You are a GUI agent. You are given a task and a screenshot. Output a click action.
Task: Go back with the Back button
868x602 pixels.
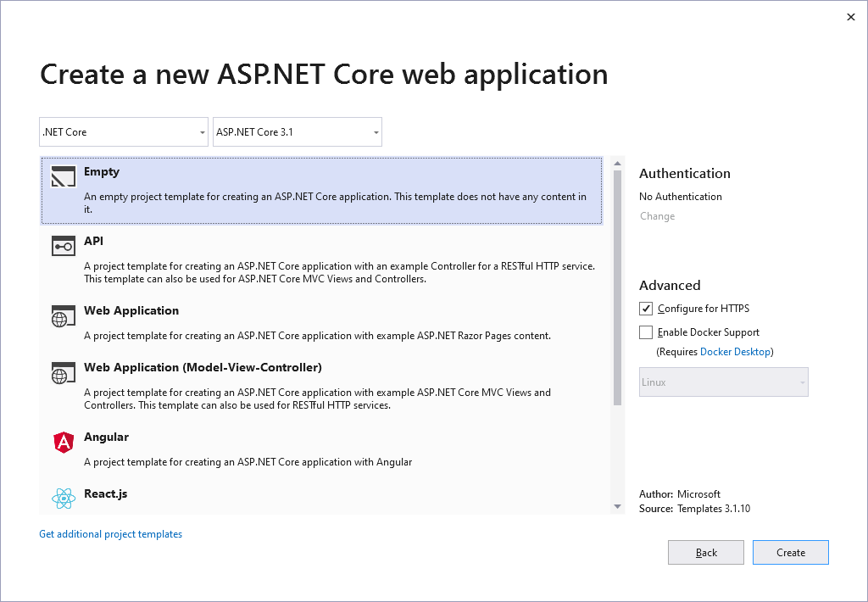pyautogui.click(x=705, y=553)
